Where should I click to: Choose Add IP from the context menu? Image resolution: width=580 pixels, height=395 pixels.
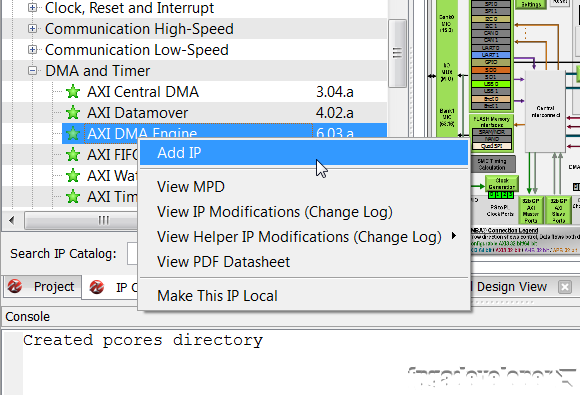click(304, 153)
